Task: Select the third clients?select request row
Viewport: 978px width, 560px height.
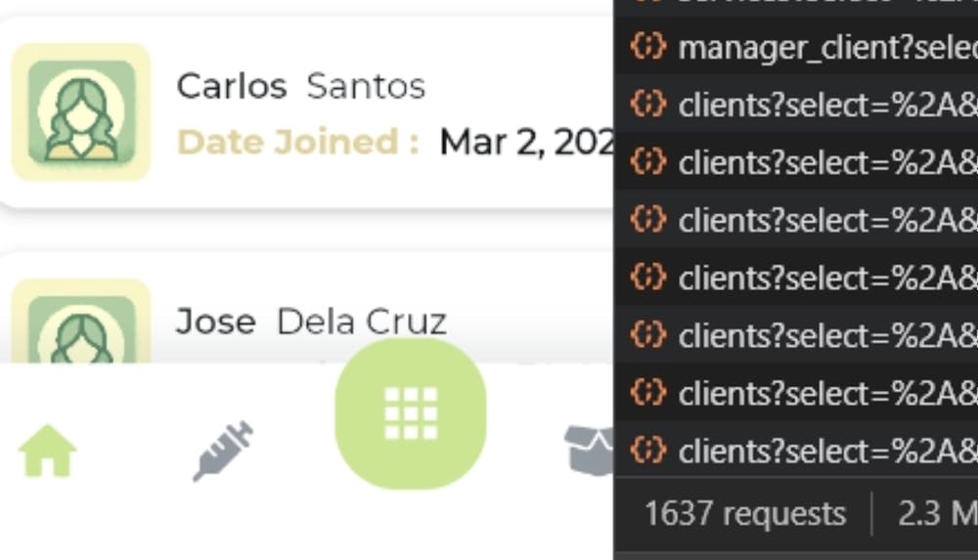Action: 796,220
